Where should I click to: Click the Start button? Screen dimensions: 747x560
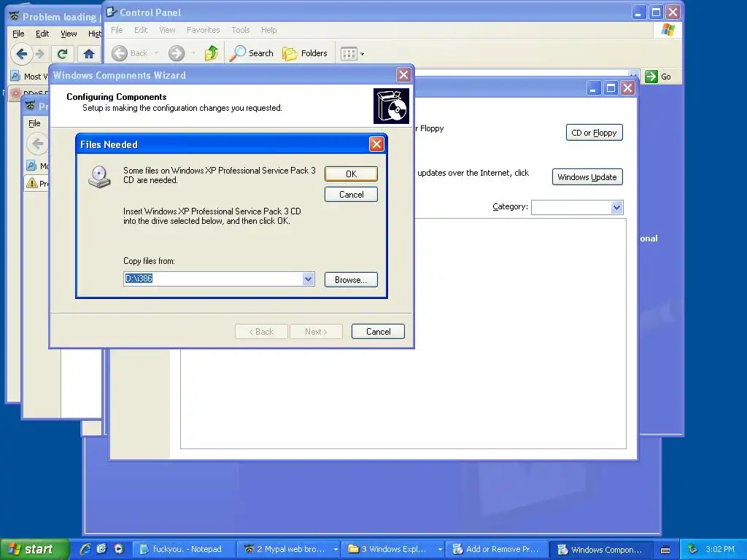(x=34, y=549)
